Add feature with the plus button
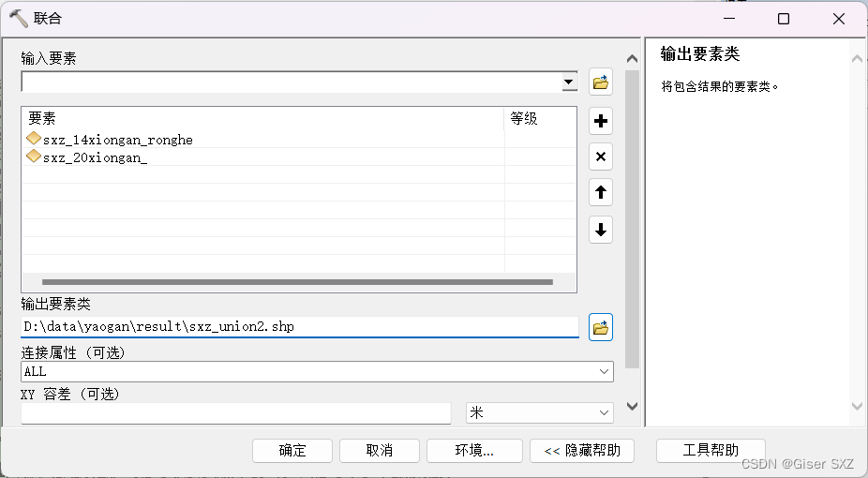 pyautogui.click(x=601, y=121)
